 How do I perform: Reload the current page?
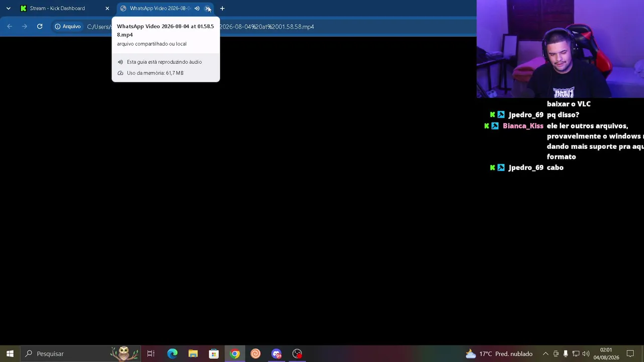point(40,26)
